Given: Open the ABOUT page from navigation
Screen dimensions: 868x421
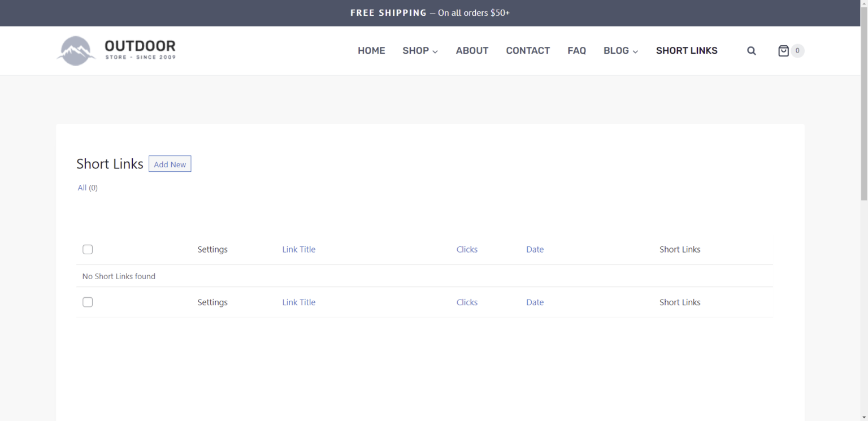Looking at the screenshot, I should tap(472, 50).
